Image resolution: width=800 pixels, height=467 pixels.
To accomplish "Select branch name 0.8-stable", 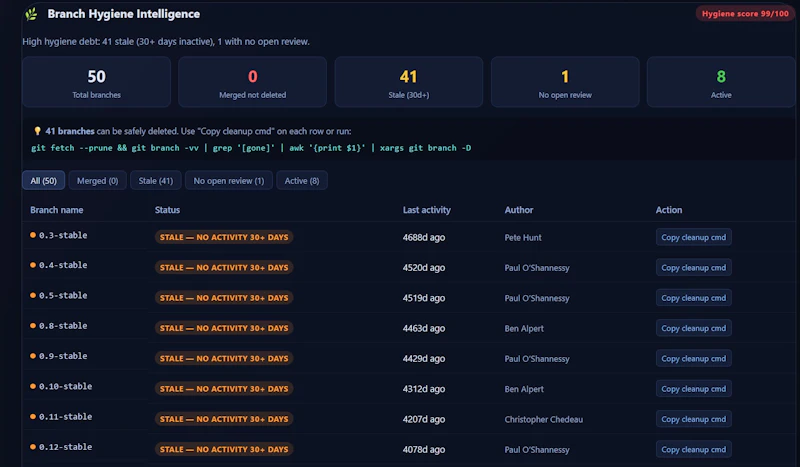I will [63, 326].
